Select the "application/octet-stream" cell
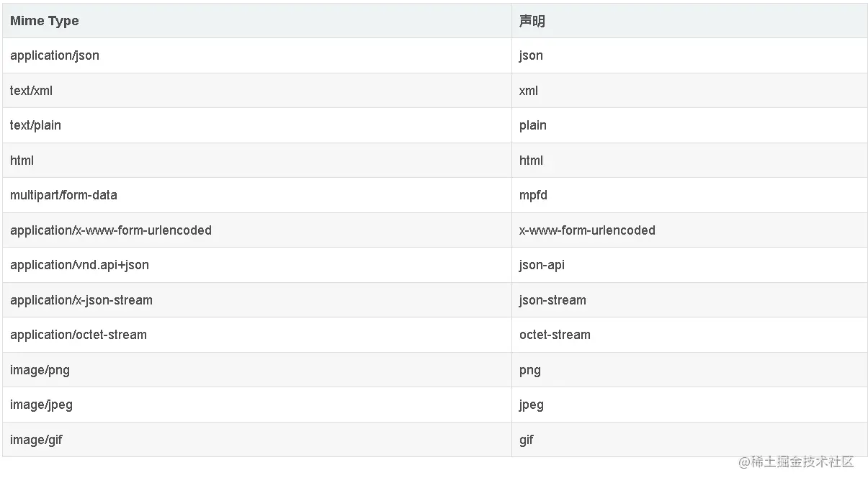 click(79, 335)
